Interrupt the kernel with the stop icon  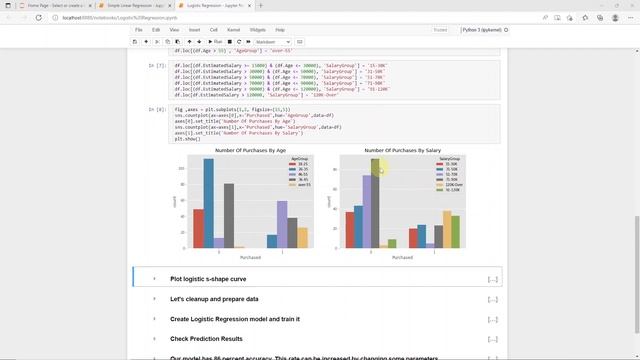(230, 42)
